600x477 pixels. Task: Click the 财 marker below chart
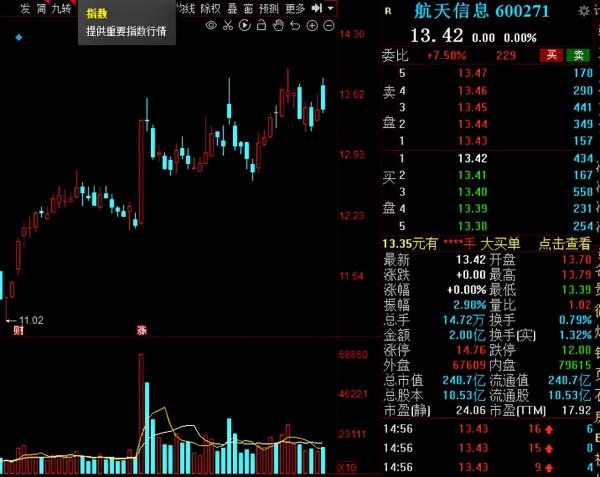point(18,330)
